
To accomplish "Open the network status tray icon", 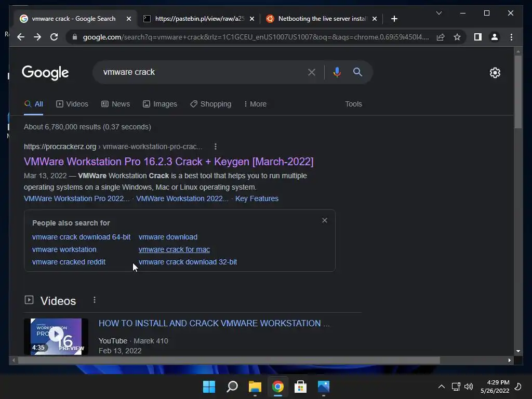I will pyautogui.click(x=456, y=387).
